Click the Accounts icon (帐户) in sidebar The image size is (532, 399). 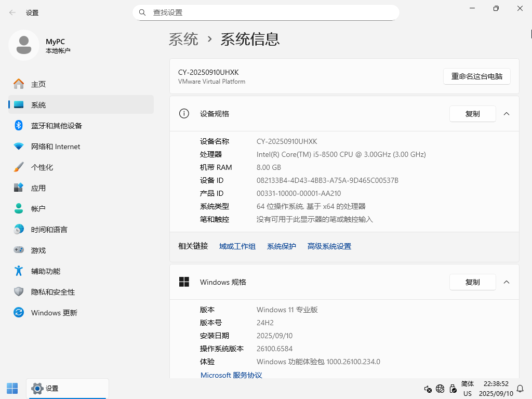coord(19,209)
